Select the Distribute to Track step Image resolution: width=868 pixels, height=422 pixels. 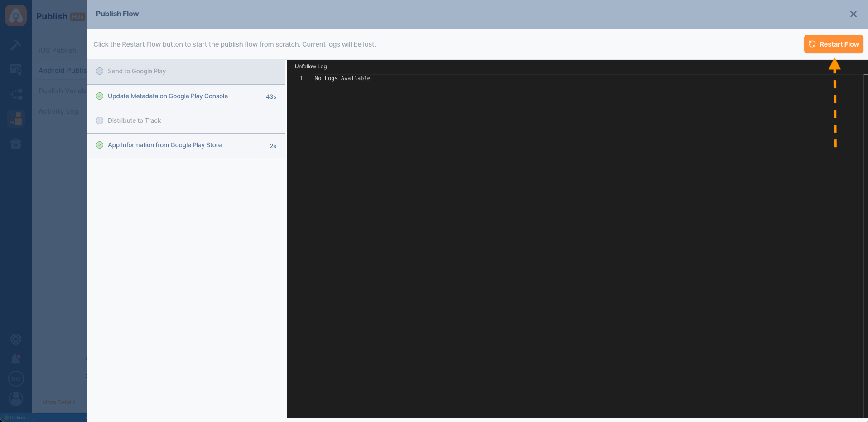point(134,121)
